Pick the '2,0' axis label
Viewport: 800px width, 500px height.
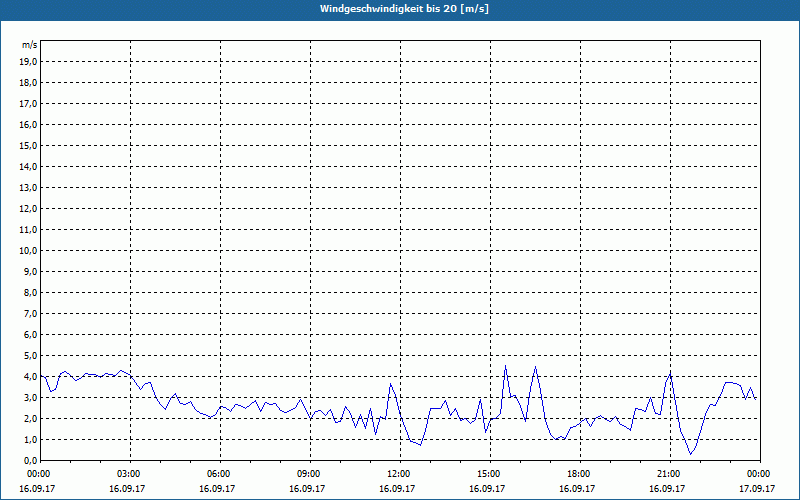point(30,419)
